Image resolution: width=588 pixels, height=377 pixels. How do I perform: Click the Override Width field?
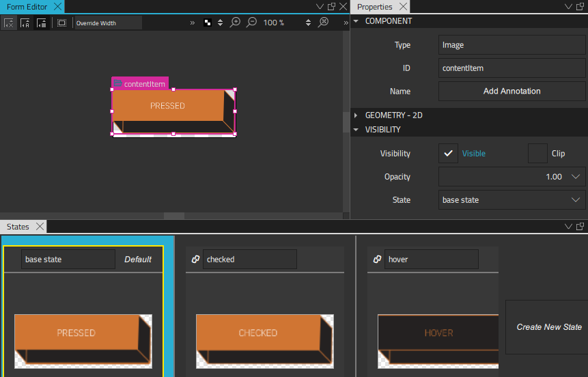click(x=108, y=23)
